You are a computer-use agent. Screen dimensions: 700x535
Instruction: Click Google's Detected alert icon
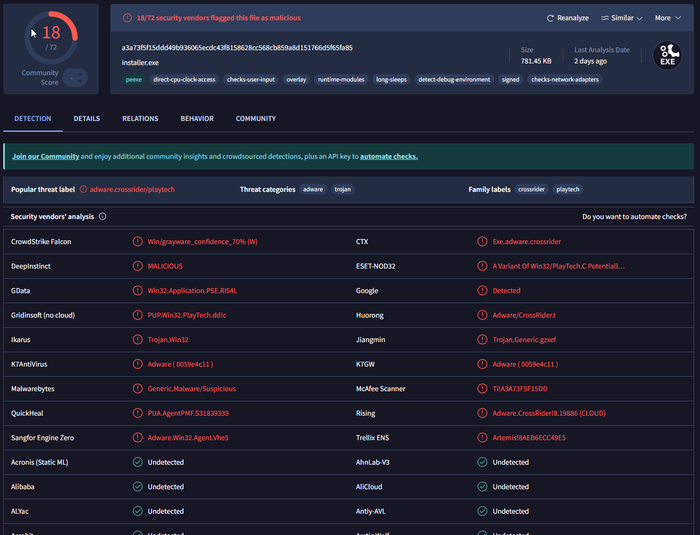(482, 291)
